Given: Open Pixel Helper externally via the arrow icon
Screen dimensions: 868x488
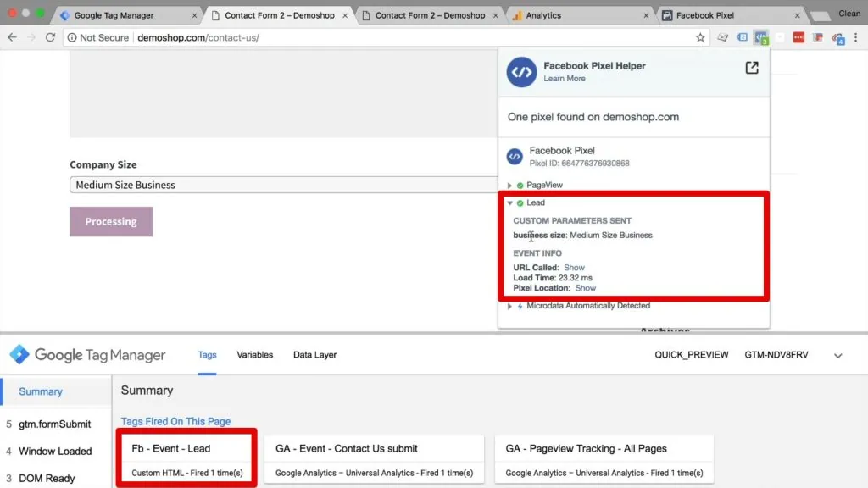Looking at the screenshot, I should click(751, 69).
